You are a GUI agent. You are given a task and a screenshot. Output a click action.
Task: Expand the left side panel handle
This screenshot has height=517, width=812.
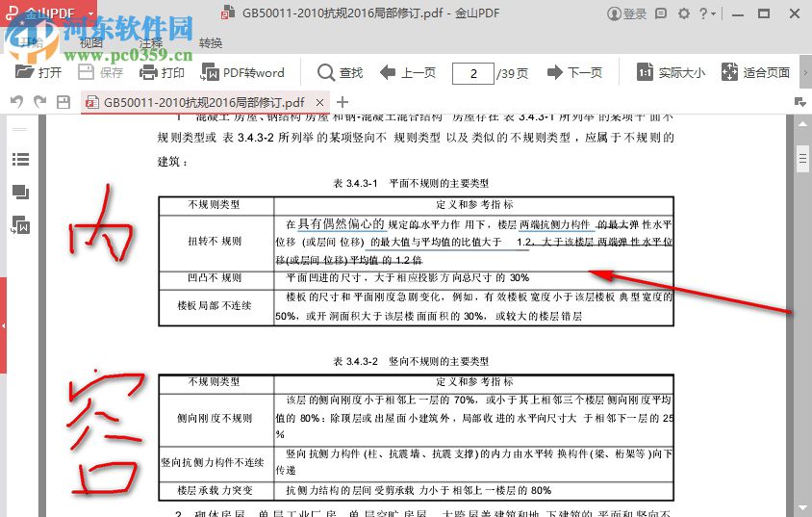(3, 325)
